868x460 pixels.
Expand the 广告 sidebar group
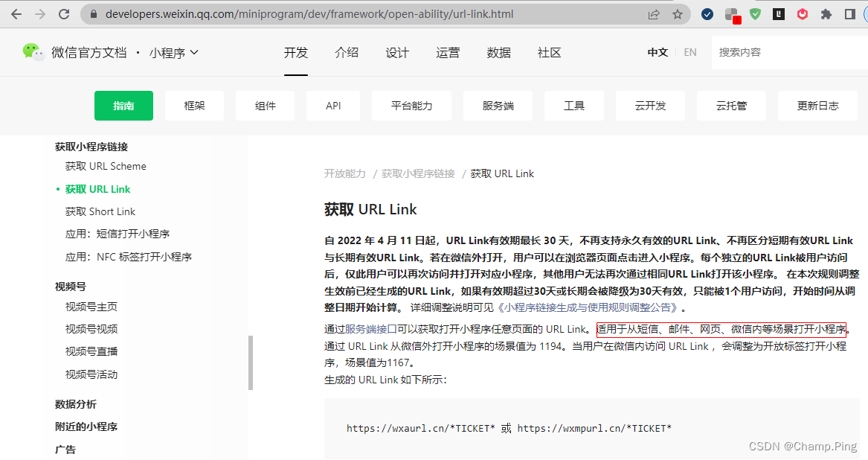[x=65, y=450]
